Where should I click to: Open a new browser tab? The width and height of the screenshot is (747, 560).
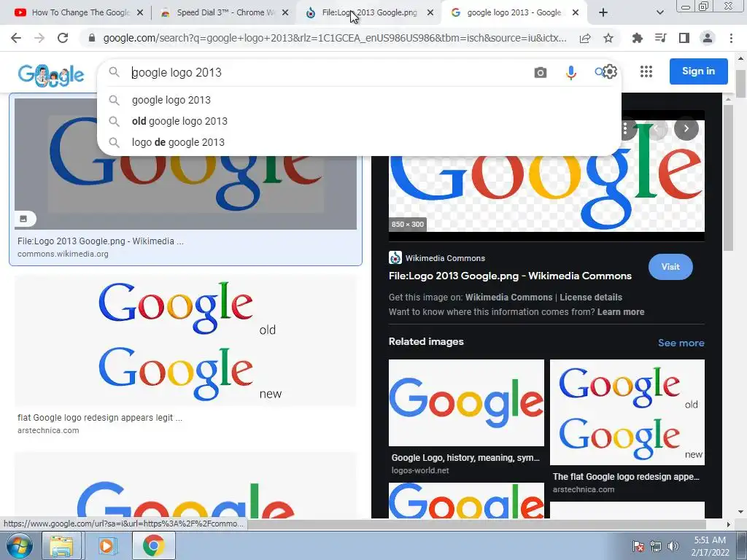pyautogui.click(x=603, y=12)
